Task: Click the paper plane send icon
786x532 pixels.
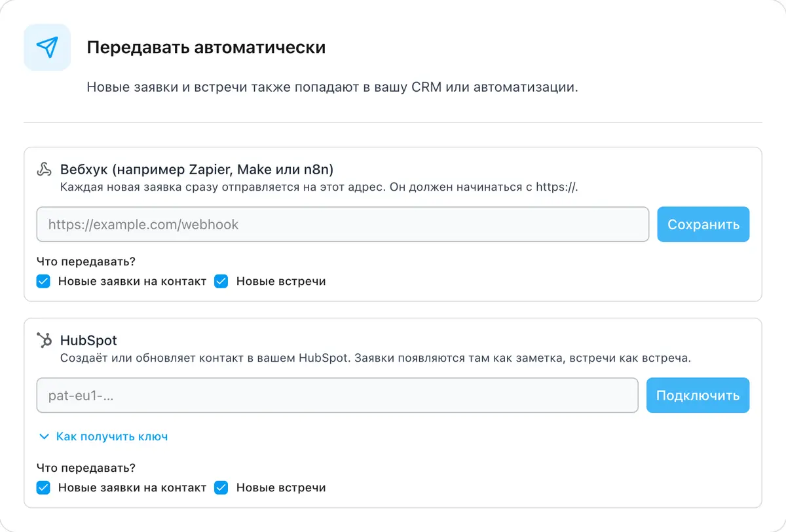Action: tap(47, 47)
